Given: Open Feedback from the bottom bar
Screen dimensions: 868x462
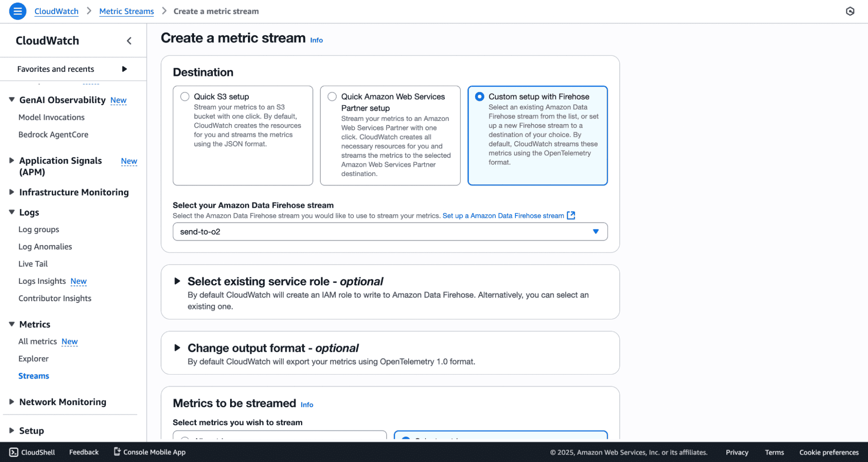Looking at the screenshot, I should (83, 452).
